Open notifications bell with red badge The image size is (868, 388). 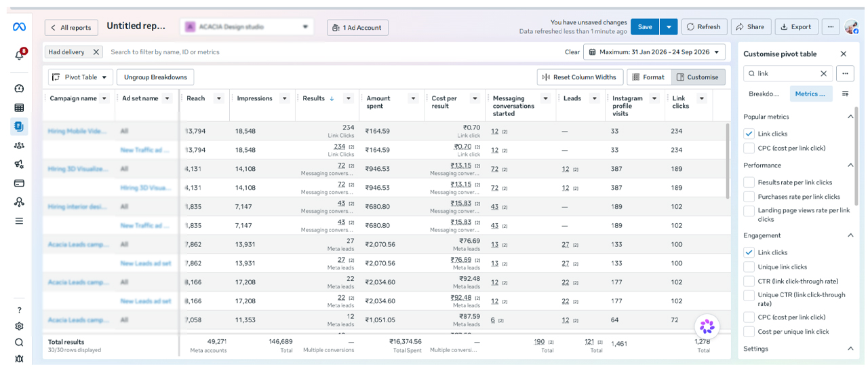point(20,55)
